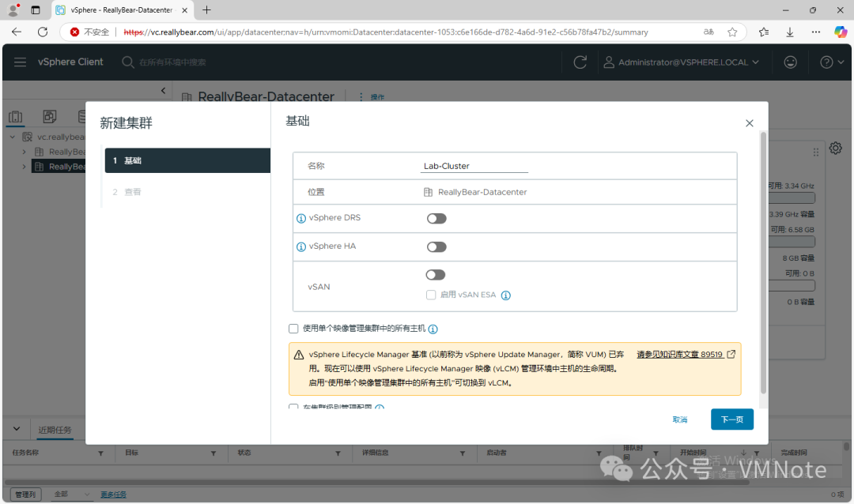This screenshot has height=504, width=854.
Task: Click the Next page (下一页) button
Action: [x=732, y=419]
